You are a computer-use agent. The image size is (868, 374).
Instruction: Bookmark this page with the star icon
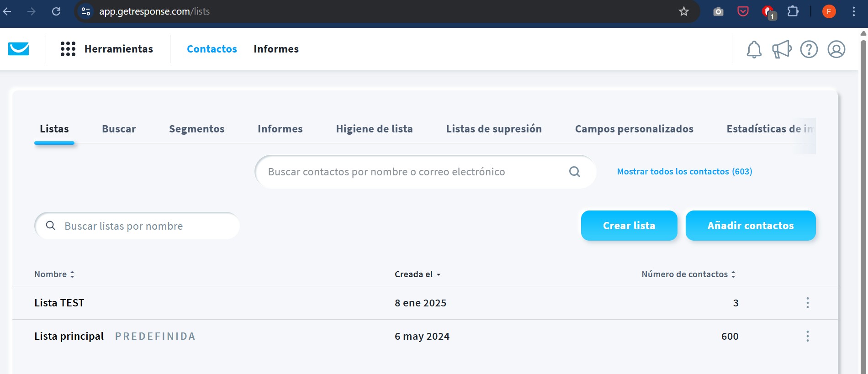(x=683, y=11)
